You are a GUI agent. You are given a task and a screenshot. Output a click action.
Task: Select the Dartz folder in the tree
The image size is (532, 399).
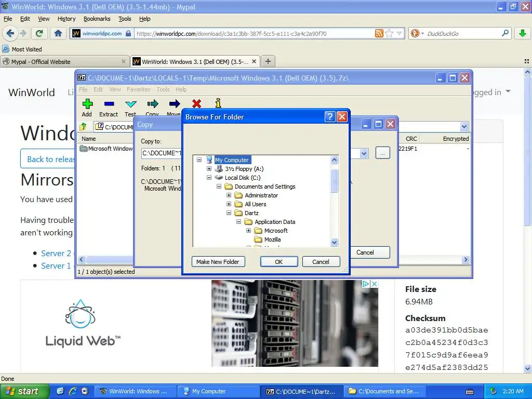coord(251,212)
